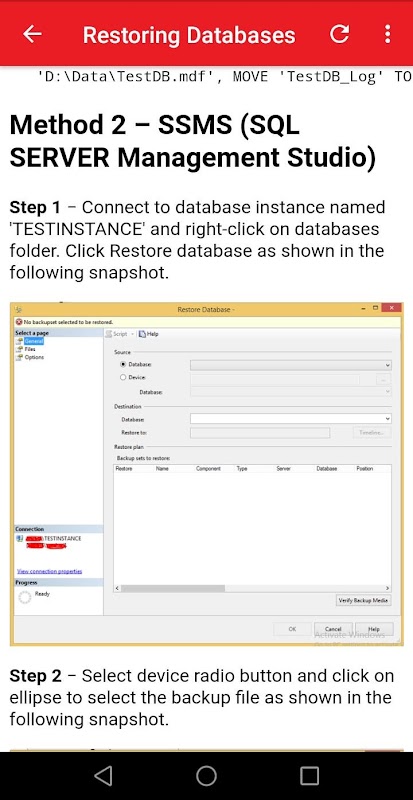Click the red error icon in the warning bar

19,322
